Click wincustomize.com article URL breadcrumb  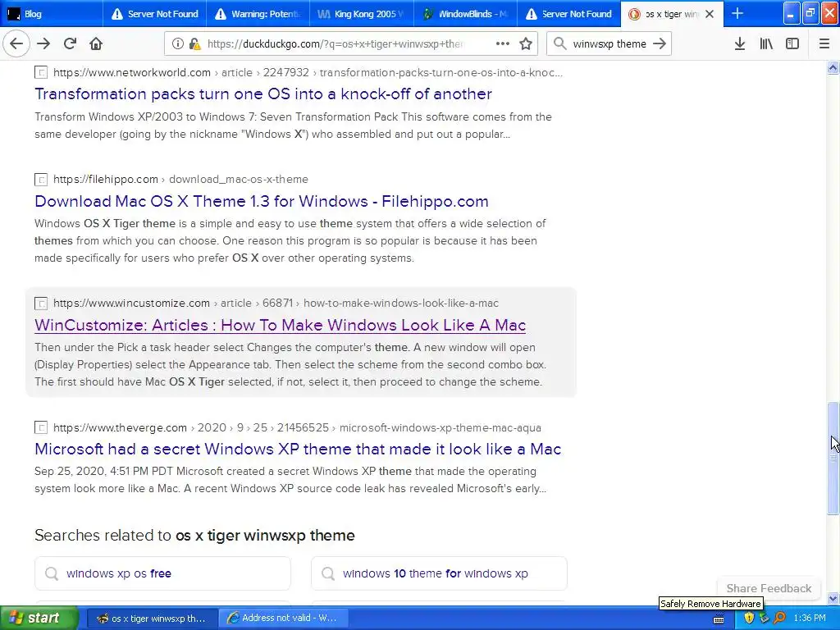tap(276, 304)
